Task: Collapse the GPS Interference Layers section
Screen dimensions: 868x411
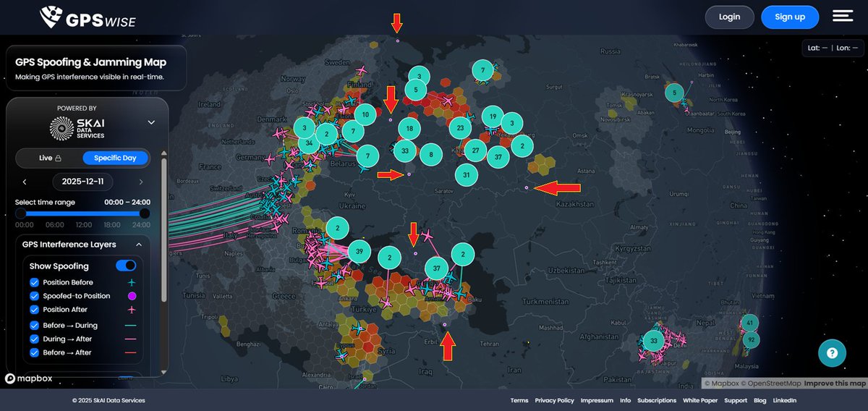Action: pos(139,245)
